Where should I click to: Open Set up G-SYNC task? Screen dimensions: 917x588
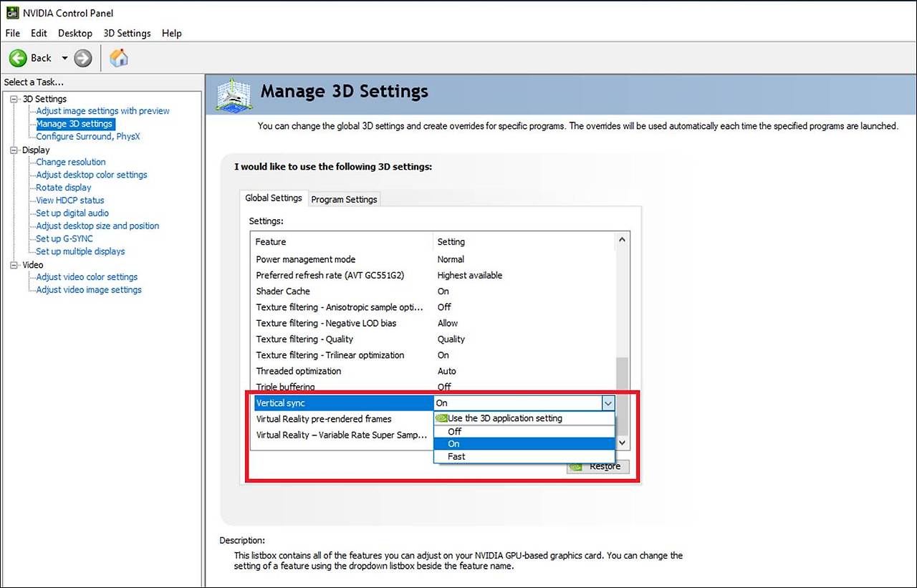point(64,238)
